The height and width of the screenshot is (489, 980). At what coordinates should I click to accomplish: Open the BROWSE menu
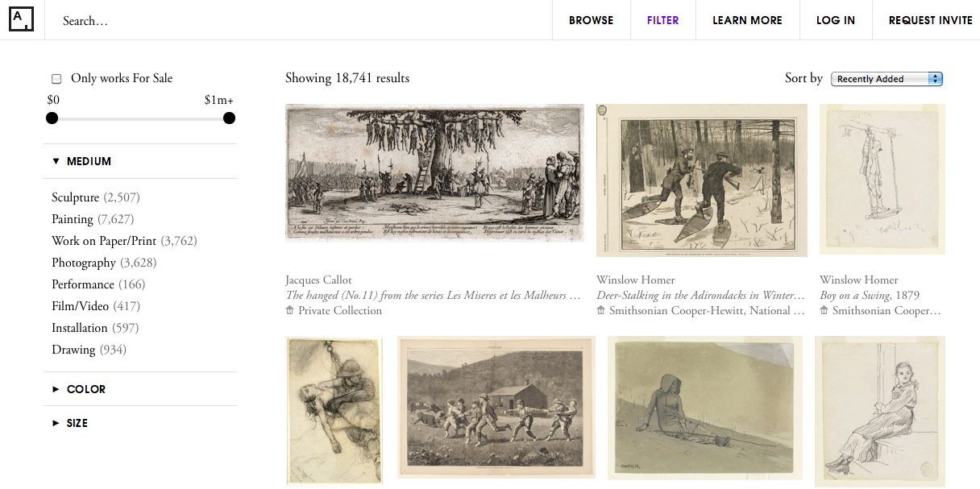pyautogui.click(x=591, y=20)
